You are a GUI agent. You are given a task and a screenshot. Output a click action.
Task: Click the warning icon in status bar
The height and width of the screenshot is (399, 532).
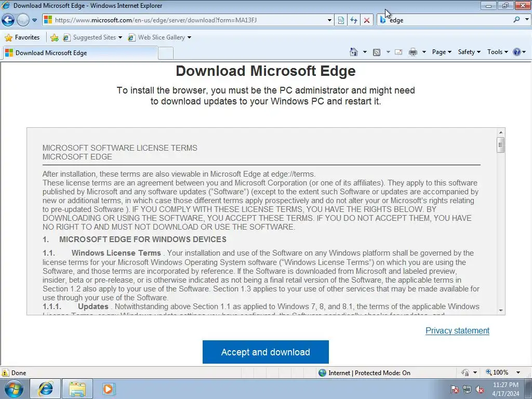(5, 373)
